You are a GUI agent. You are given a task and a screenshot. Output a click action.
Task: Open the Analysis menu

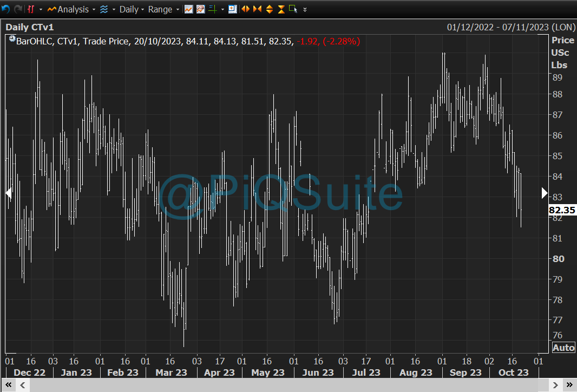tap(68, 9)
